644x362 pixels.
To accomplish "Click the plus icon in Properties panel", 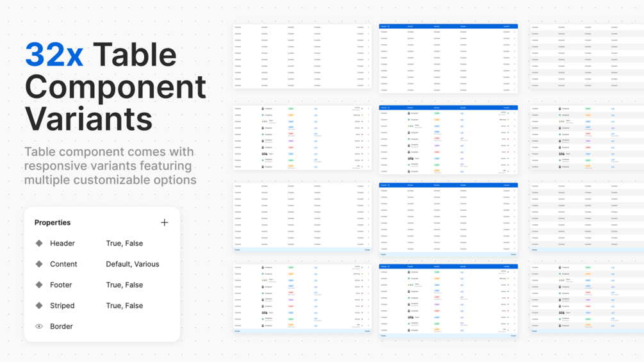I will tap(164, 222).
